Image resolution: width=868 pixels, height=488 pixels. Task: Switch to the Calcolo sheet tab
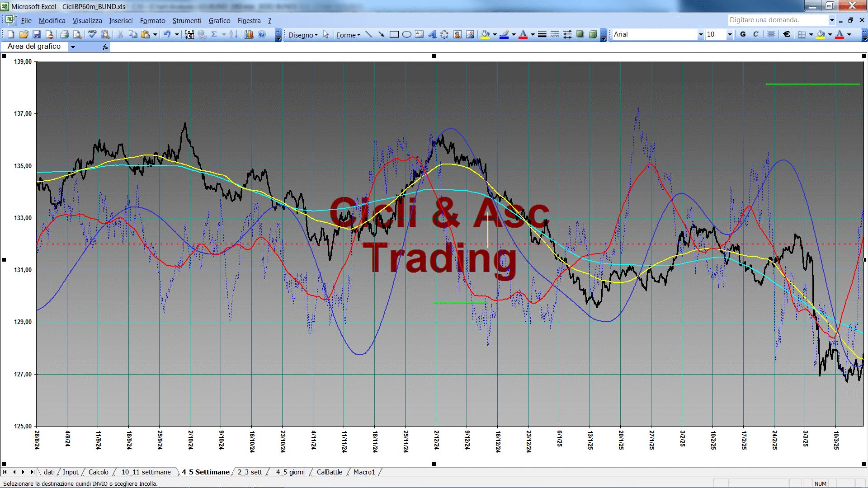point(98,472)
